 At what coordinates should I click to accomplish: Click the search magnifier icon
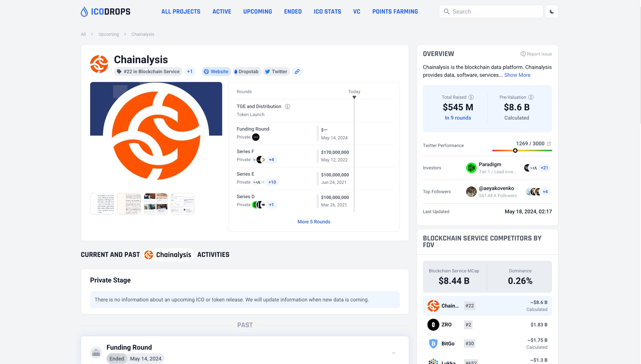446,12
